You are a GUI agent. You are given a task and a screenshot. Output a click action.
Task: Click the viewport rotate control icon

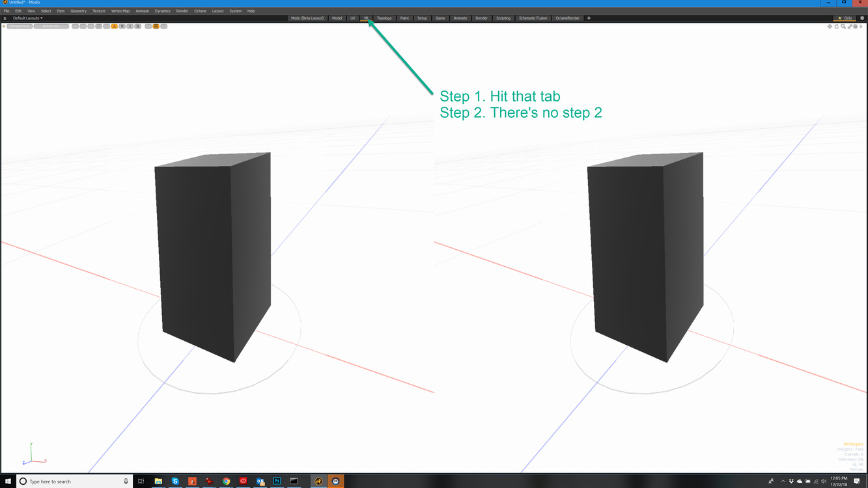(x=837, y=27)
